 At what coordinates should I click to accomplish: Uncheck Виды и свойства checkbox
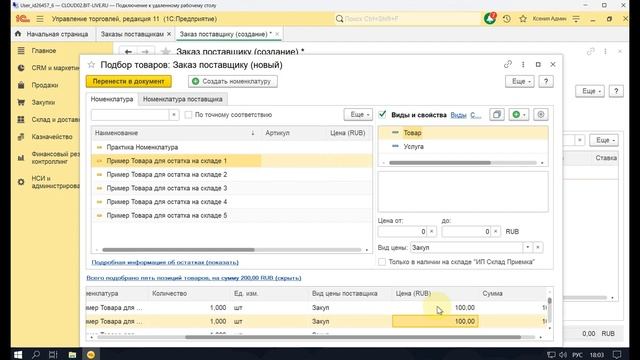point(382,114)
